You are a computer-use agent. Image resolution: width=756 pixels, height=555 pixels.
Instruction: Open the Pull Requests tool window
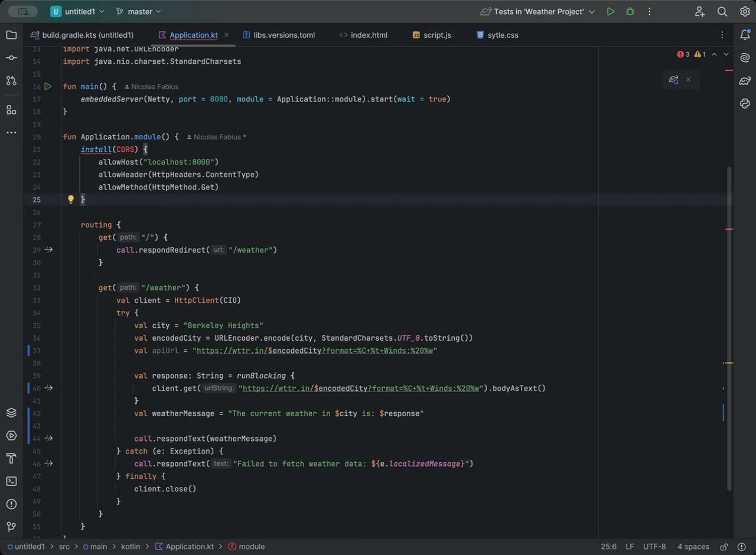11,81
